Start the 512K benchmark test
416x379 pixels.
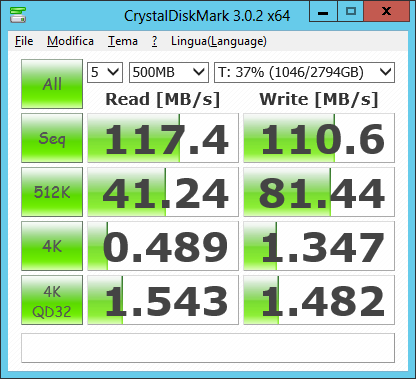tap(52, 192)
